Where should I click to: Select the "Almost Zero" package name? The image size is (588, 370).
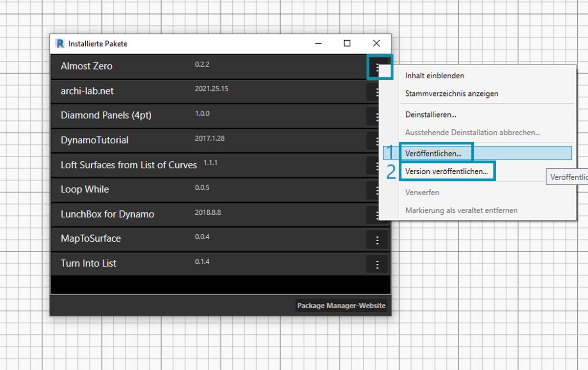coord(87,66)
